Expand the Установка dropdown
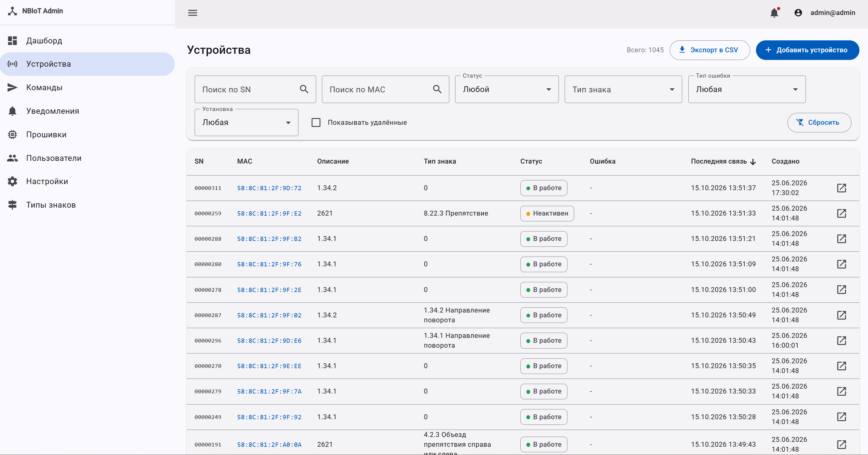868x455 pixels. [246, 123]
